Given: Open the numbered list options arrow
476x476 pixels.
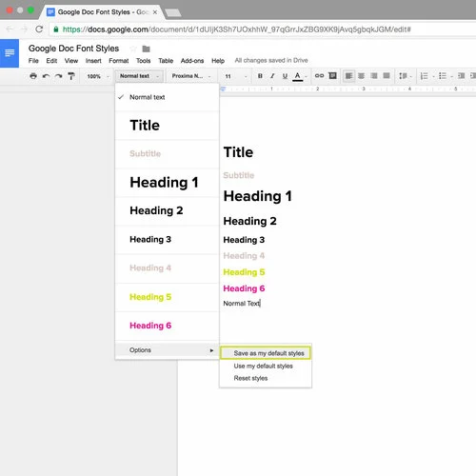Looking at the screenshot, I should point(433,76).
